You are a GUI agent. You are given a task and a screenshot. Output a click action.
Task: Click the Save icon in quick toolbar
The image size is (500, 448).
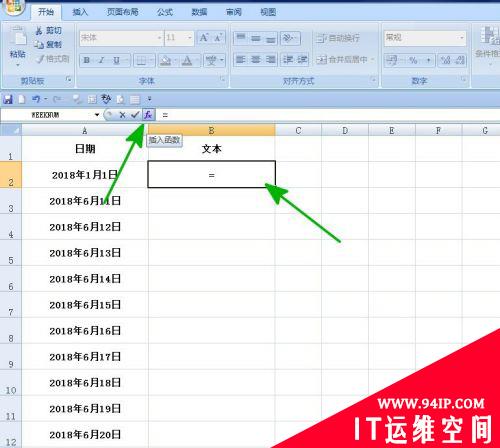click(x=8, y=99)
